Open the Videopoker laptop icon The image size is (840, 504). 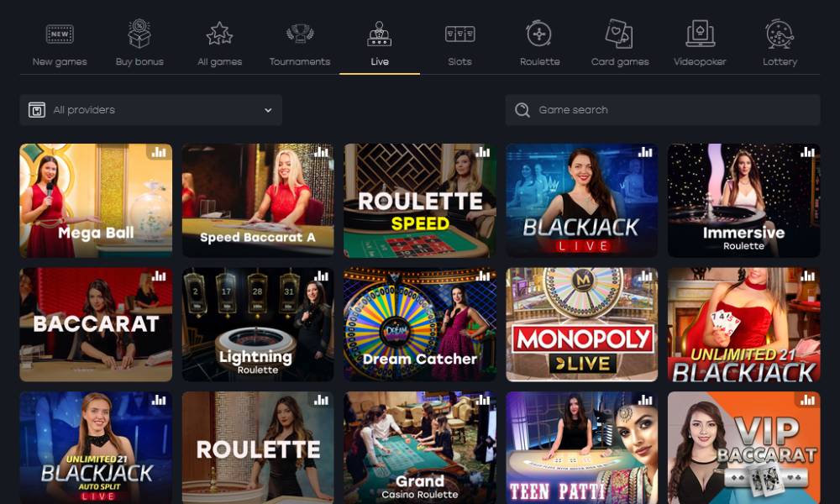[x=701, y=34]
